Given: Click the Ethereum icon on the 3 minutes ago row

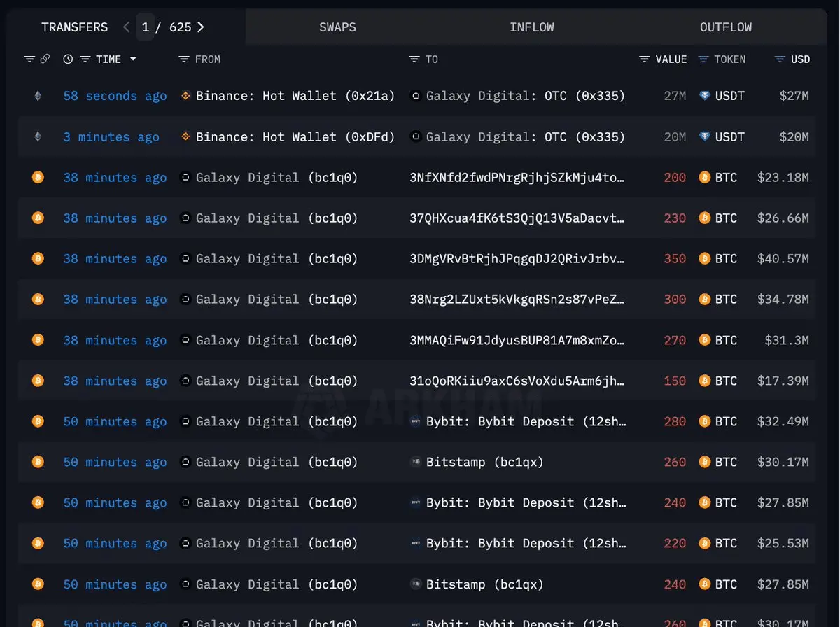Looking at the screenshot, I should (38, 137).
